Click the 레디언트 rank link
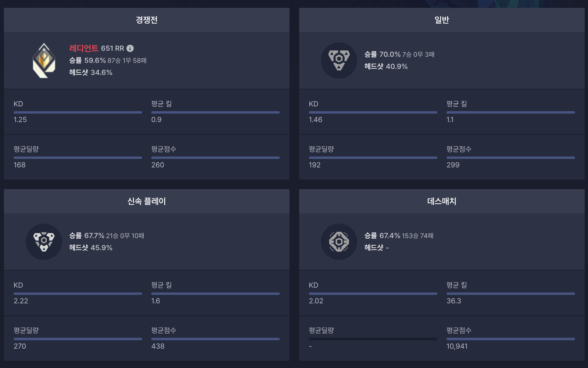The image size is (588, 368). pos(83,48)
